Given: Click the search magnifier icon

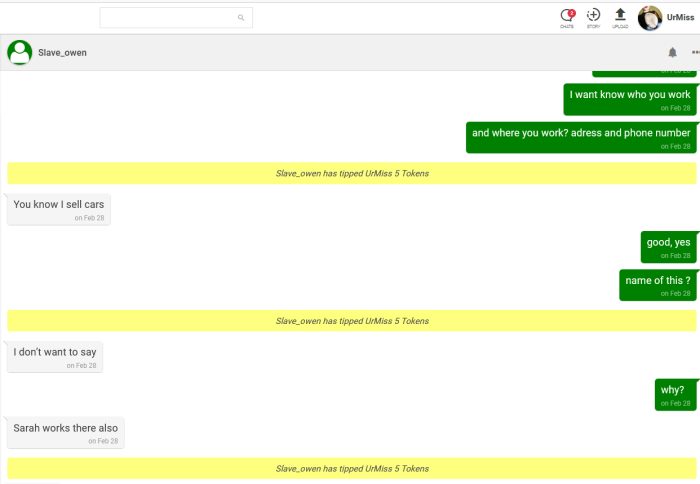Looking at the screenshot, I should (x=241, y=18).
